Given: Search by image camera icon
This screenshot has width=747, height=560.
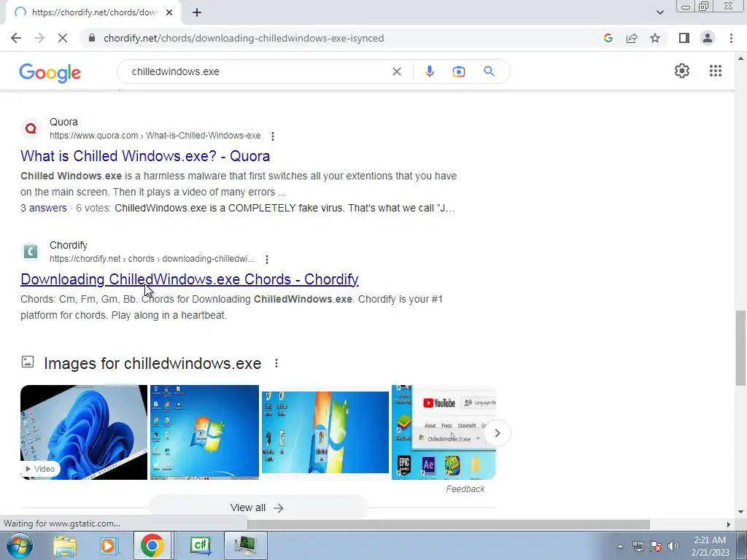Looking at the screenshot, I should pyautogui.click(x=459, y=71).
